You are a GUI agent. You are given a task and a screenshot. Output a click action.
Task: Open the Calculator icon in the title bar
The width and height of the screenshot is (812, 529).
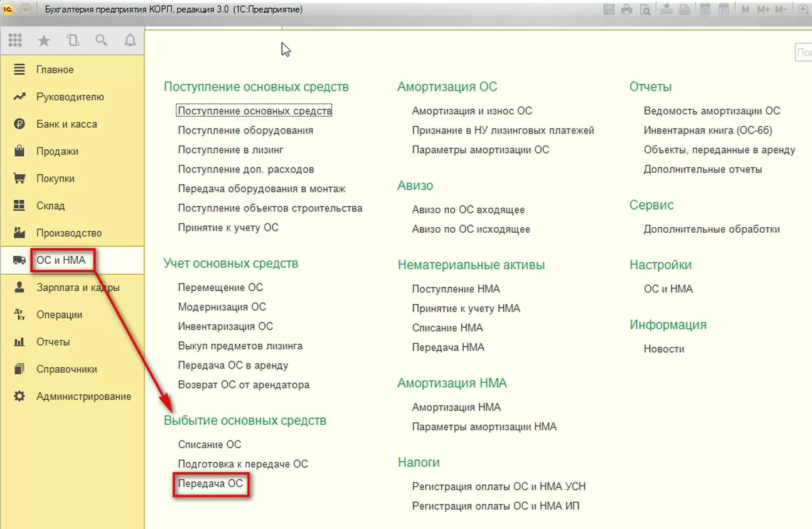(x=705, y=9)
